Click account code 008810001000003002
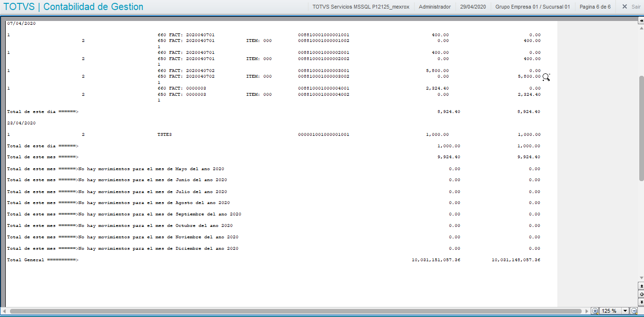The height and width of the screenshot is (317, 644). tap(324, 76)
